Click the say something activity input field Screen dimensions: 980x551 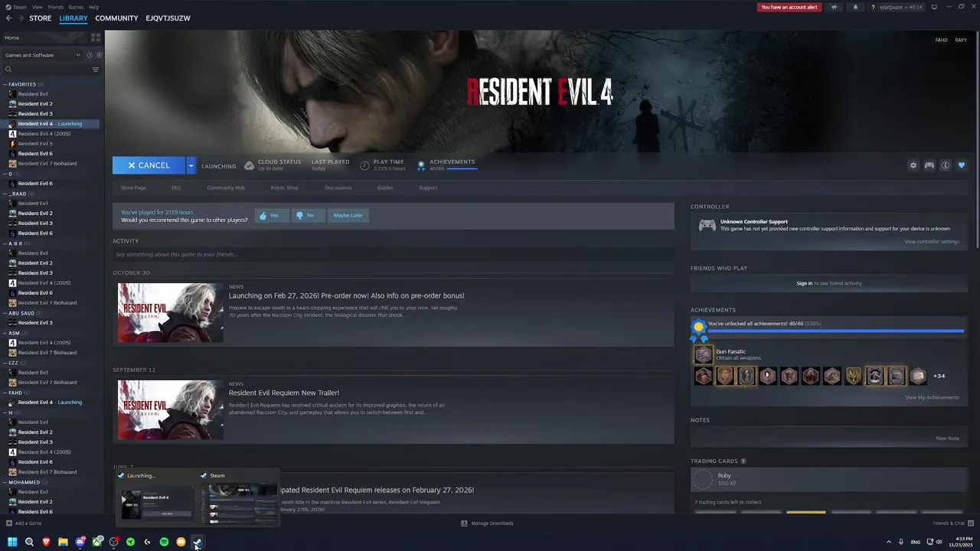(393, 254)
